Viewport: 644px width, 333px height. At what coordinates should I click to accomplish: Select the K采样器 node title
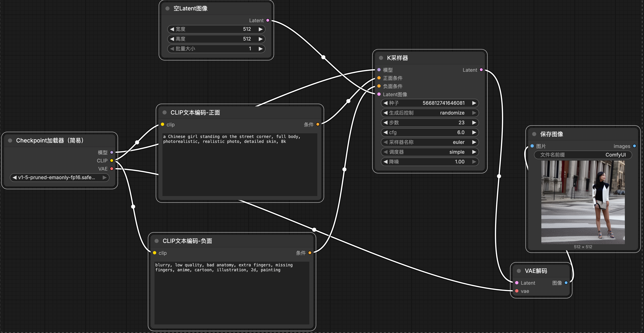coord(397,58)
